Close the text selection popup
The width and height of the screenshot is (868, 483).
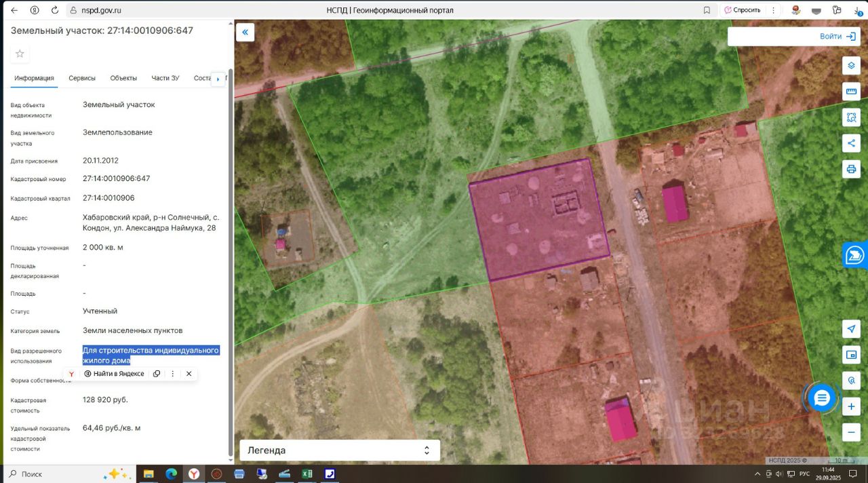(x=189, y=374)
